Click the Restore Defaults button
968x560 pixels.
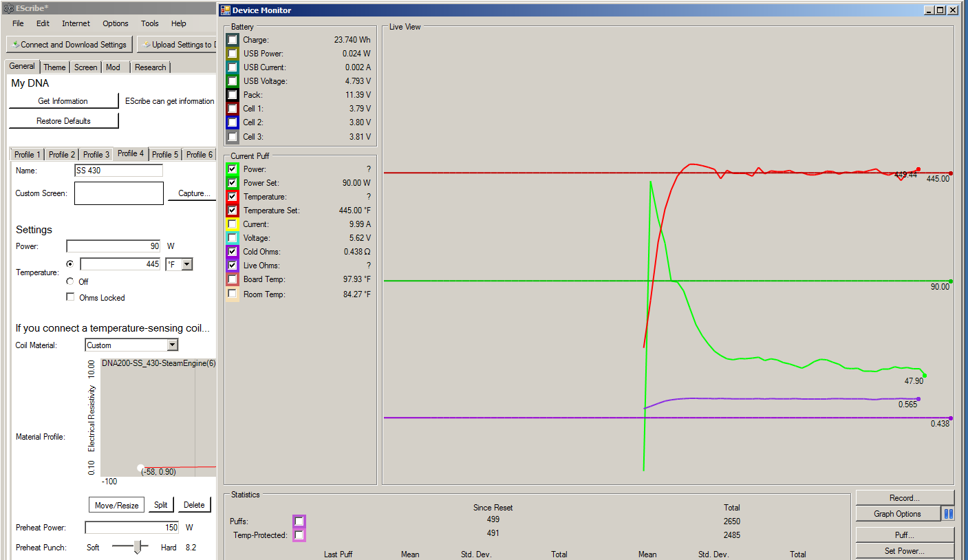pos(63,121)
